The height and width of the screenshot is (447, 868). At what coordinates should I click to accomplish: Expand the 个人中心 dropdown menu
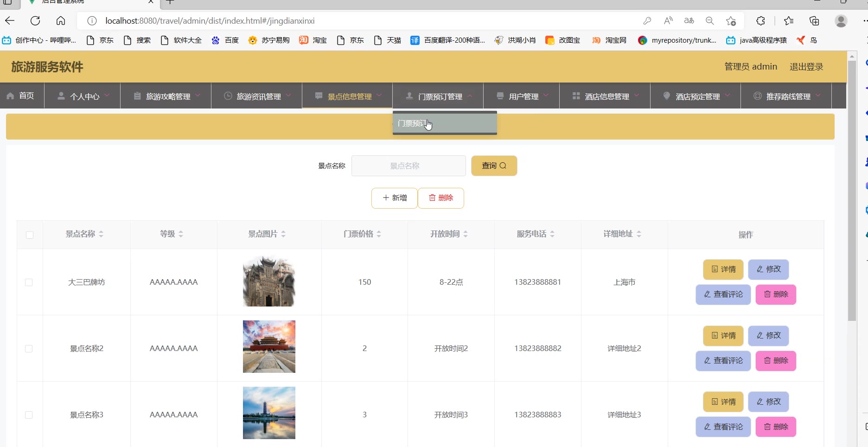(x=83, y=96)
